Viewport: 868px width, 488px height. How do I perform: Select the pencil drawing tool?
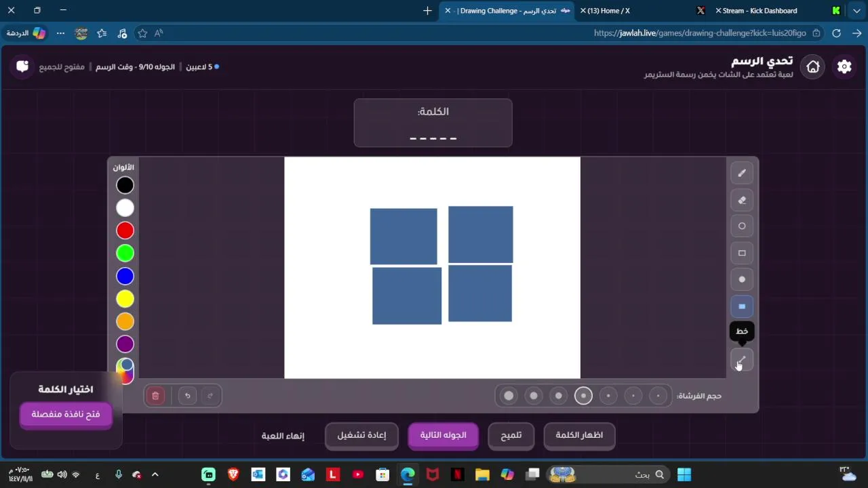coord(742,173)
